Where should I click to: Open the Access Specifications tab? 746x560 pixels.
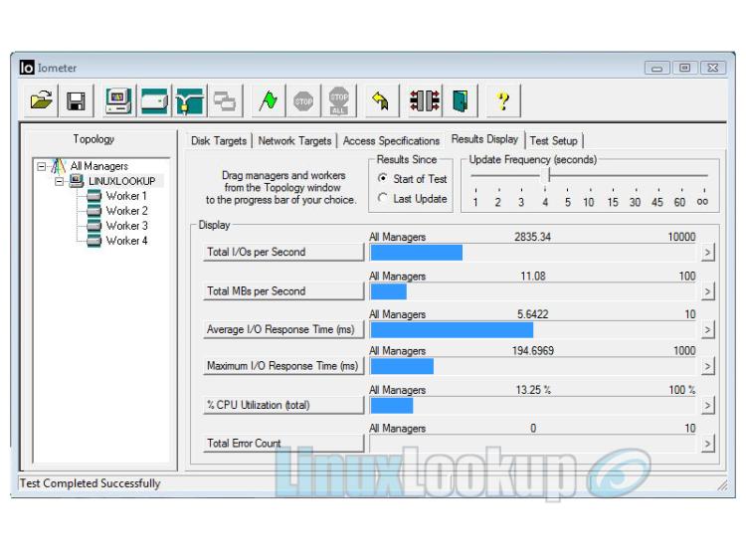pyautogui.click(x=391, y=141)
